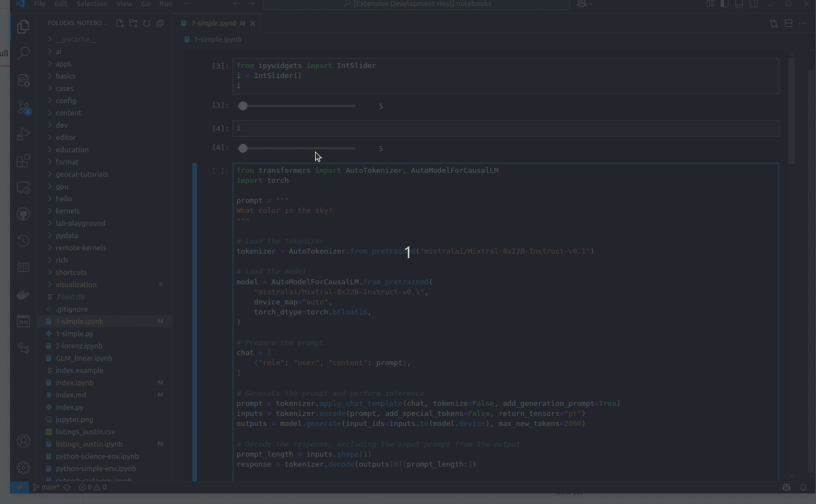Click the Copilot icon in status bar
The image size is (816, 504).
pyautogui.click(x=786, y=487)
